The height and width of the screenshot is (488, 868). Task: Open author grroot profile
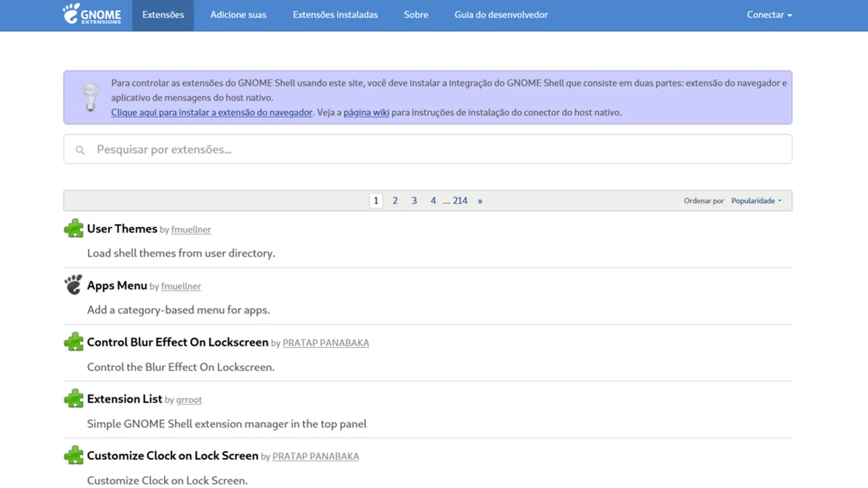point(189,400)
